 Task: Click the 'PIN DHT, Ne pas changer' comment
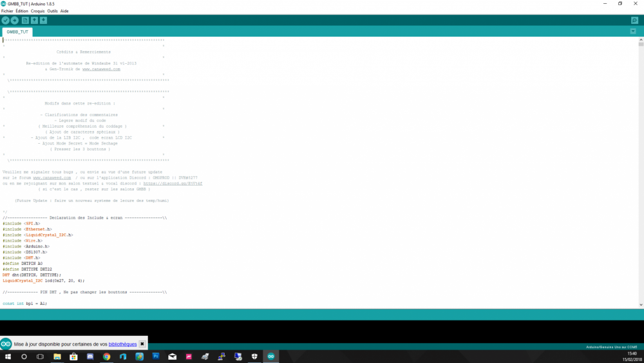(x=84, y=292)
